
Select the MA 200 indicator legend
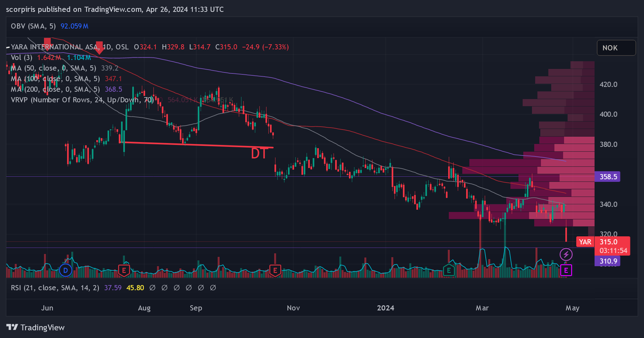55,89
